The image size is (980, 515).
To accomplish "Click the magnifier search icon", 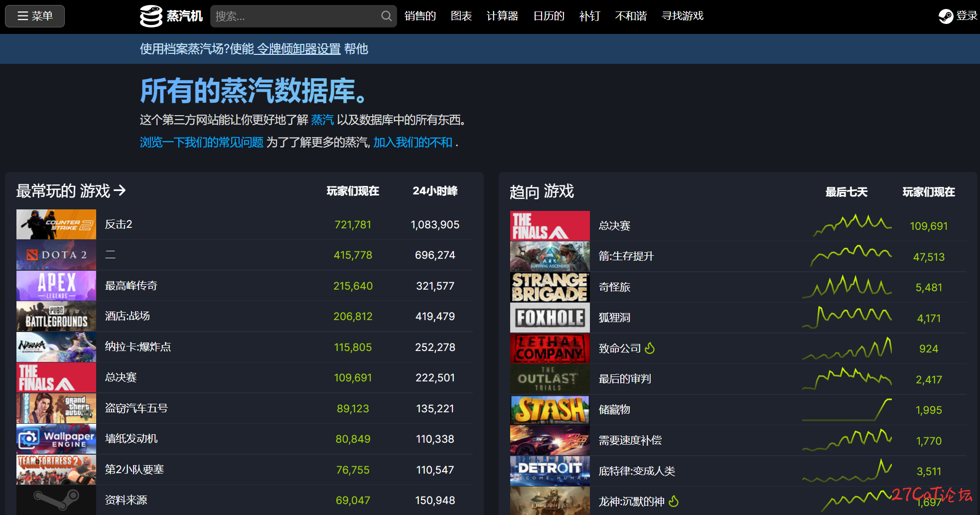I will 387,16.
